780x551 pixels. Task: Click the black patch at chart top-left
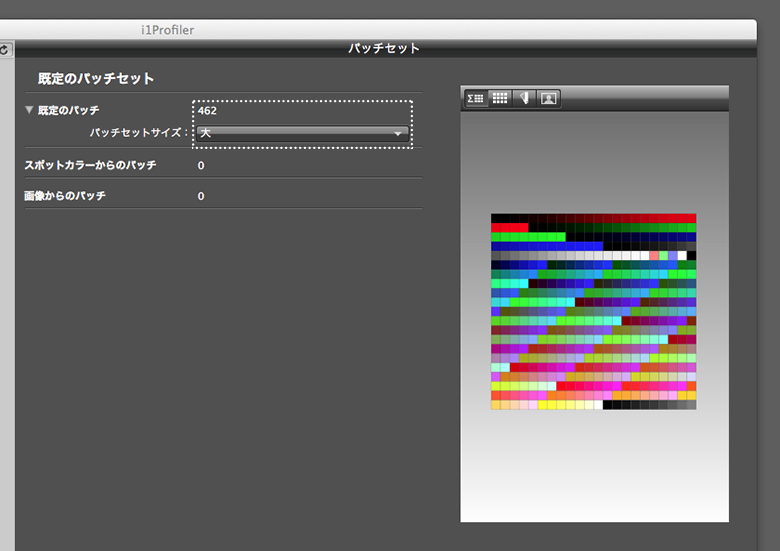point(496,218)
